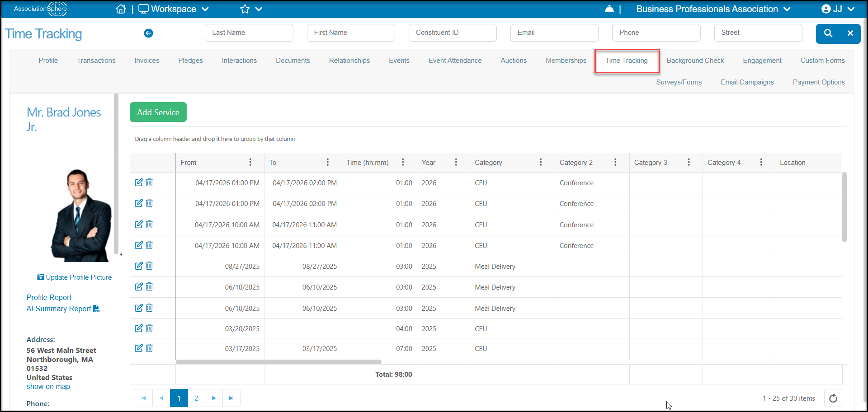The height and width of the screenshot is (412, 868).
Task: Open the JJ user menu
Action: point(838,9)
